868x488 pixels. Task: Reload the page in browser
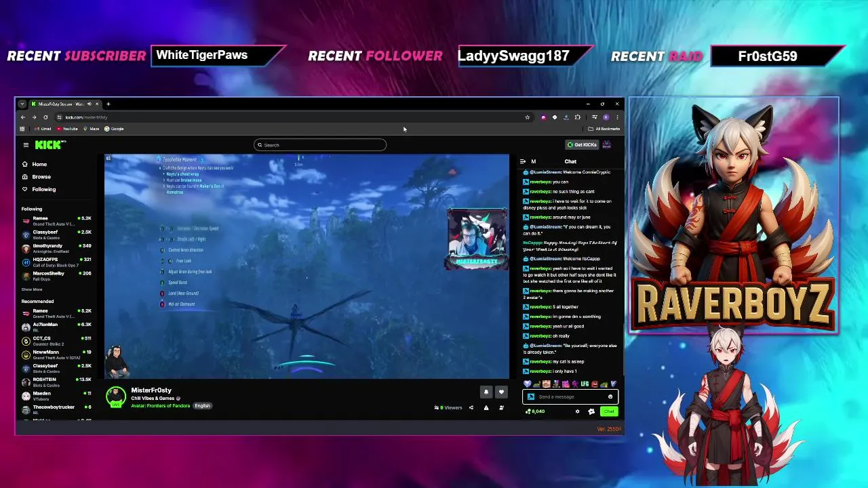point(45,117)
